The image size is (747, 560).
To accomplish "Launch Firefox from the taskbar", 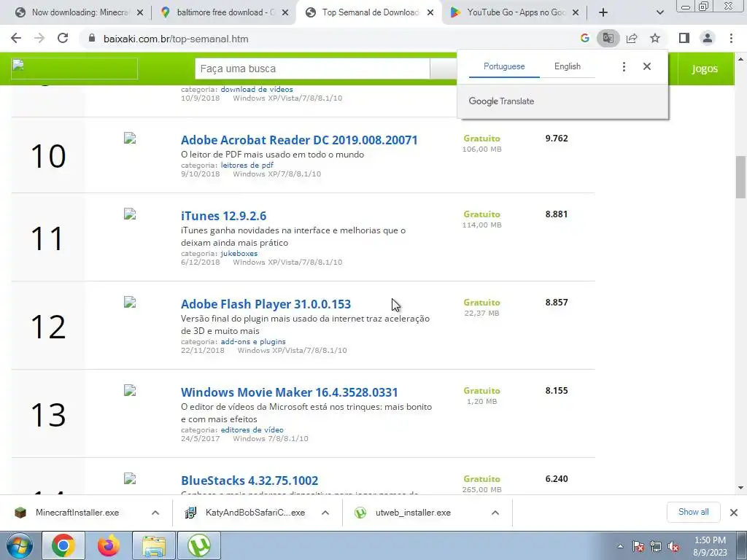I will 109,545.
